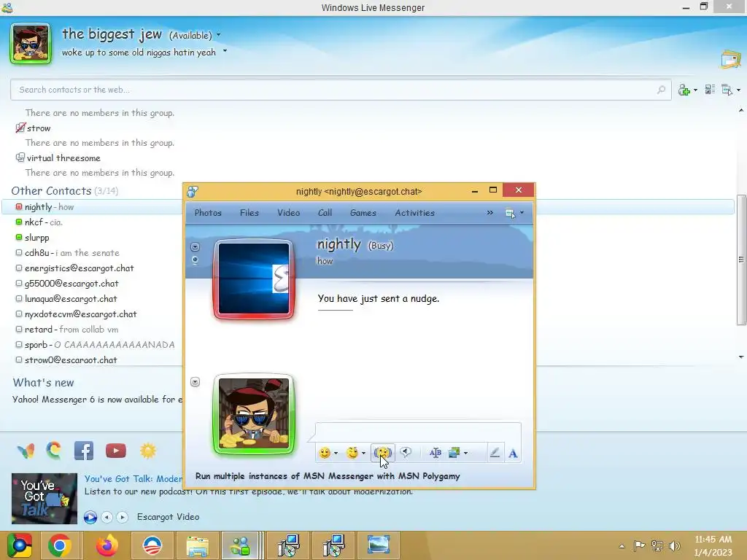
Task: Click into the chat message input box
Action: [418, 432]
